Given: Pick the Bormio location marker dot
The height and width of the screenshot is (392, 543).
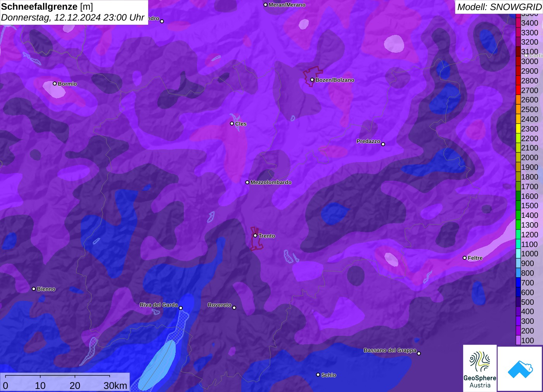Looking at the screenshot, I should click(55, 83).
